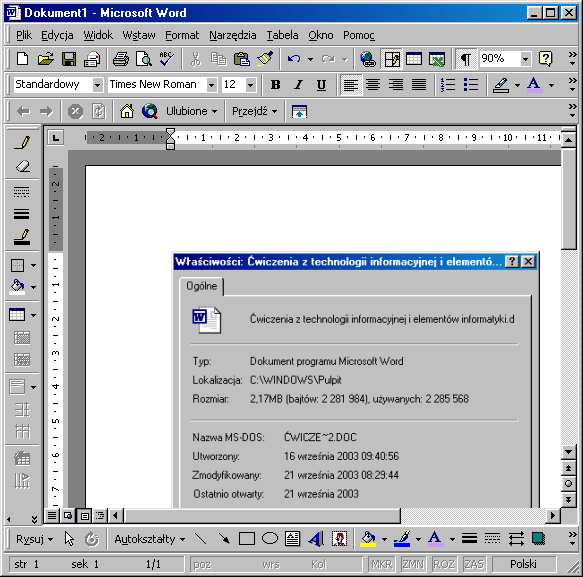Open the Autokształty shapes menu
583x577 pixels.
click(149, 539)
